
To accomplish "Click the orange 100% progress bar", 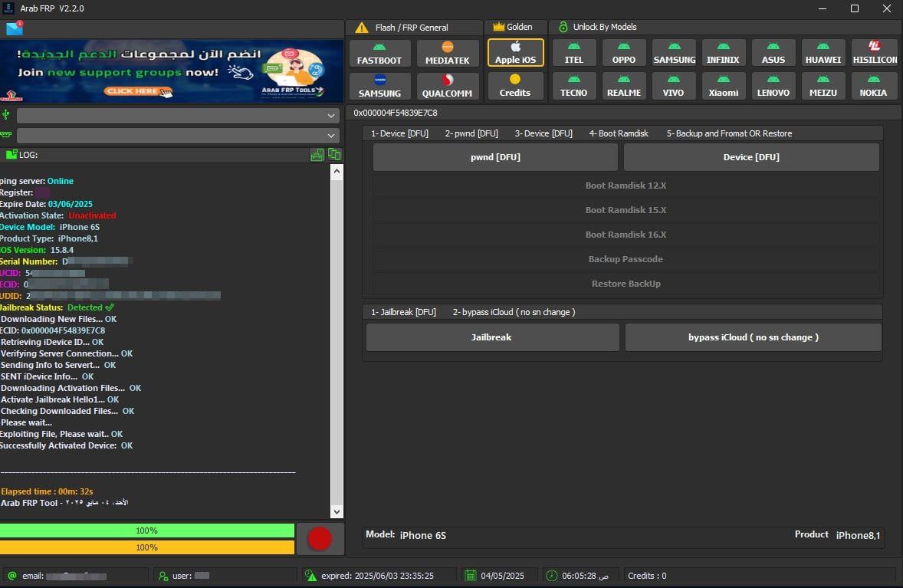I will [x=147, y=547].
